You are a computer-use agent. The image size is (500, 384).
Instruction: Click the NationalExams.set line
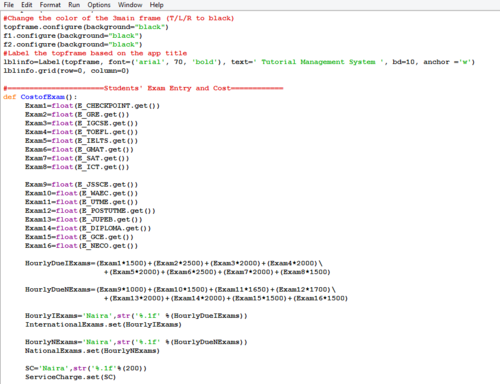pyautogui.click(x=92, y=350)
